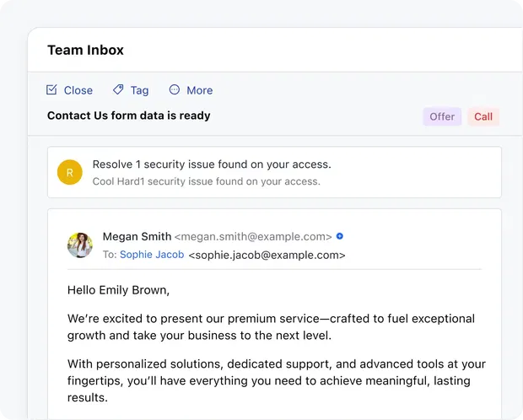Click the yellow R avatar circle
The image size is (523, 420).
(70, 173)
